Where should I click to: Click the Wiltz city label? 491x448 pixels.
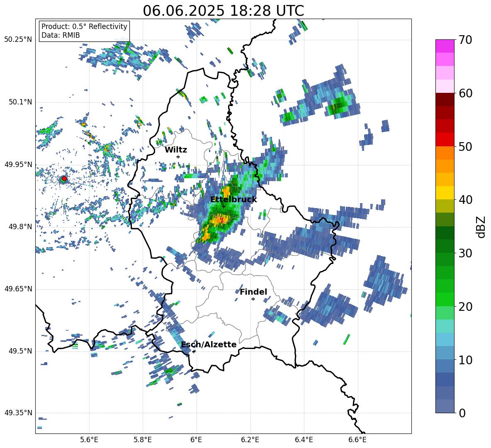(176, 150)
